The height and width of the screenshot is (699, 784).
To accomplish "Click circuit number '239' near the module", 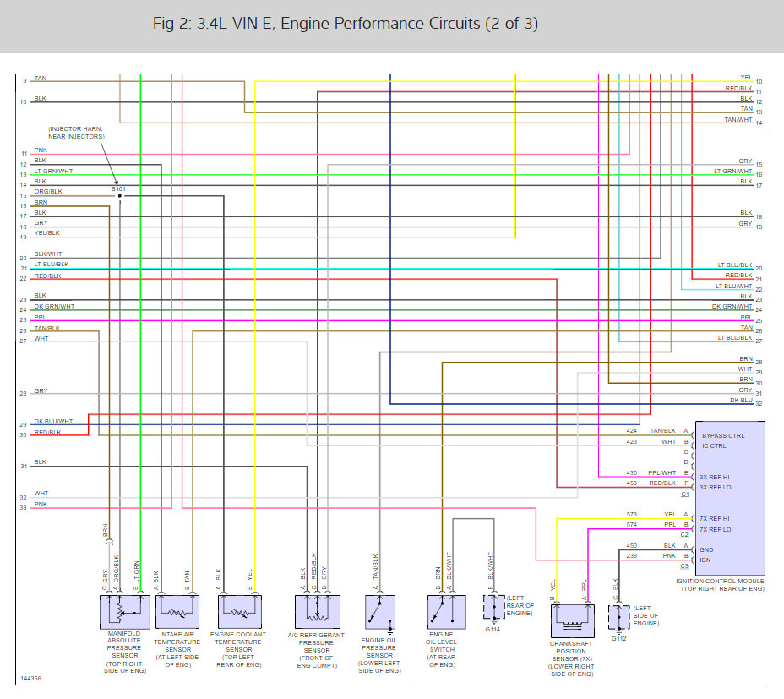I will pos(631,556).
